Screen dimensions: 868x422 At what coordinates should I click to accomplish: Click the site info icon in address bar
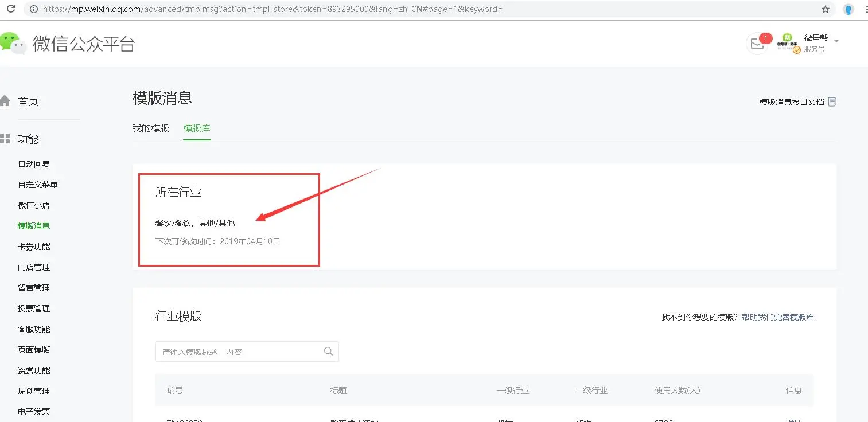point(33,9)
